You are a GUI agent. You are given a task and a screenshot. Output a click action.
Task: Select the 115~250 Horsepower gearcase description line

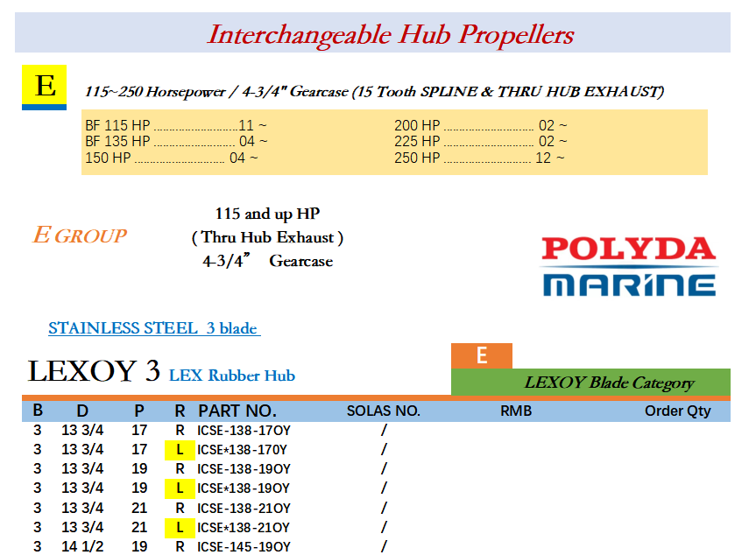pos(374,92)
